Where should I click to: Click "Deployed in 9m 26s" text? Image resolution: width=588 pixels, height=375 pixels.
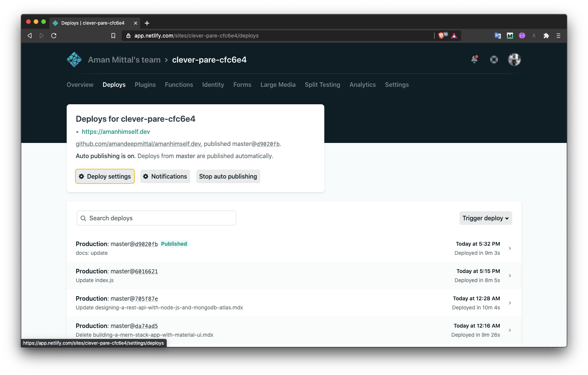coord(475,335)
